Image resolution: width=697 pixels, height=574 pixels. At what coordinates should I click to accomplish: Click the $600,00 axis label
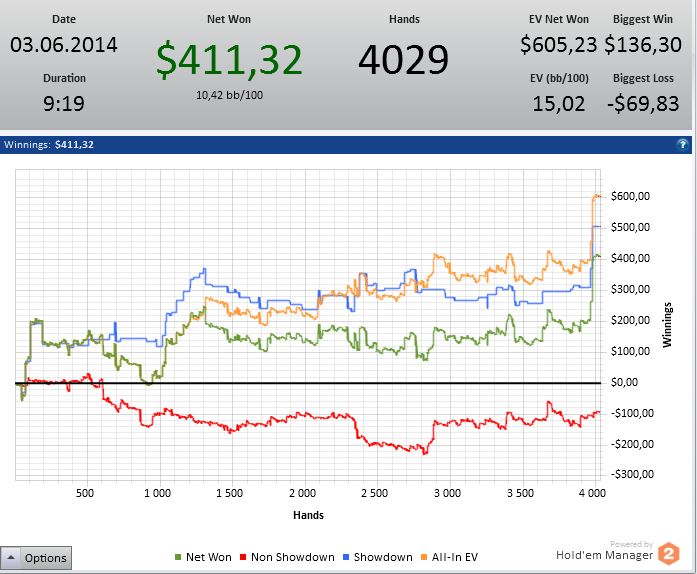(630, 196)
